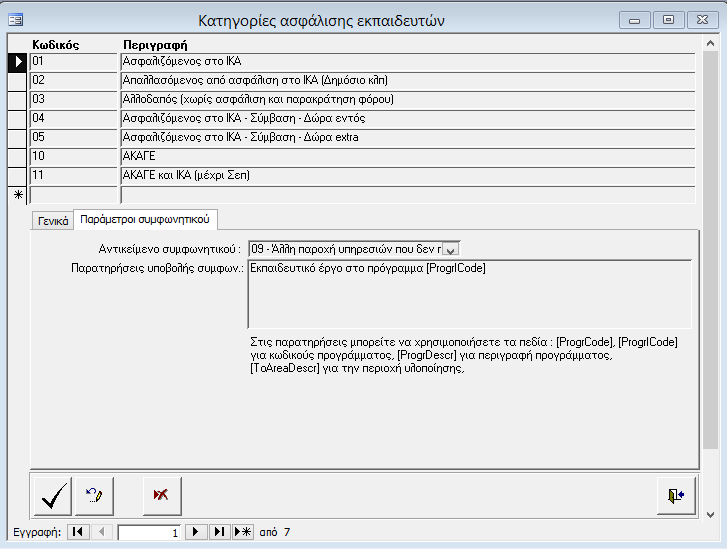Click the checkmark save button
Screen dimensions: 727x549
click(x=53, y=495)
